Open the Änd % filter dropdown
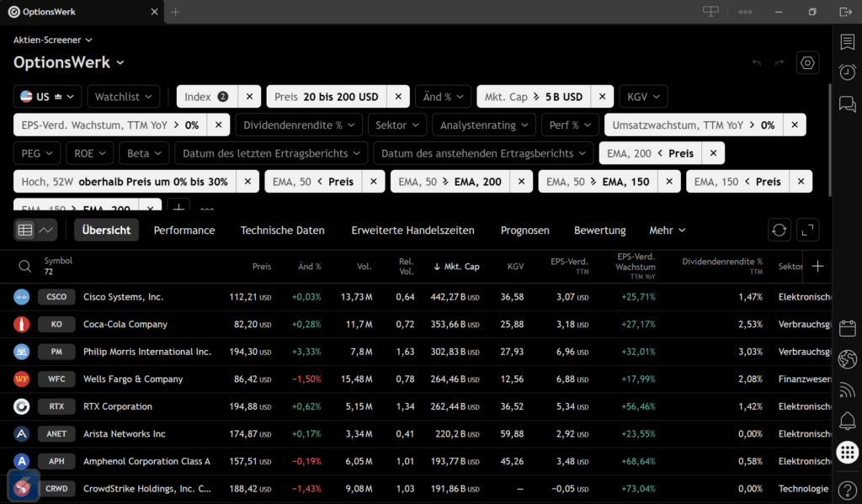This screenshot has width=862, height=504. click(x=443, y=97)
